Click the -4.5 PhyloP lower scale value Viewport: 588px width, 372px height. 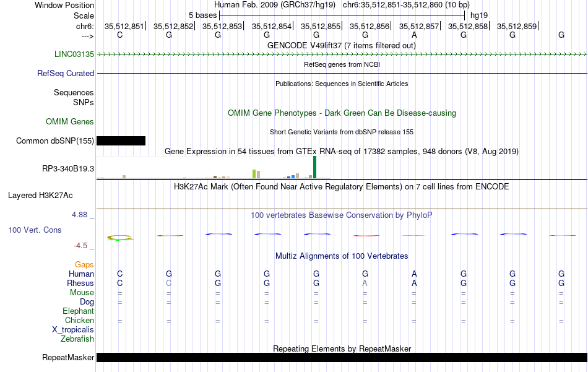click(x=80, y=246)
